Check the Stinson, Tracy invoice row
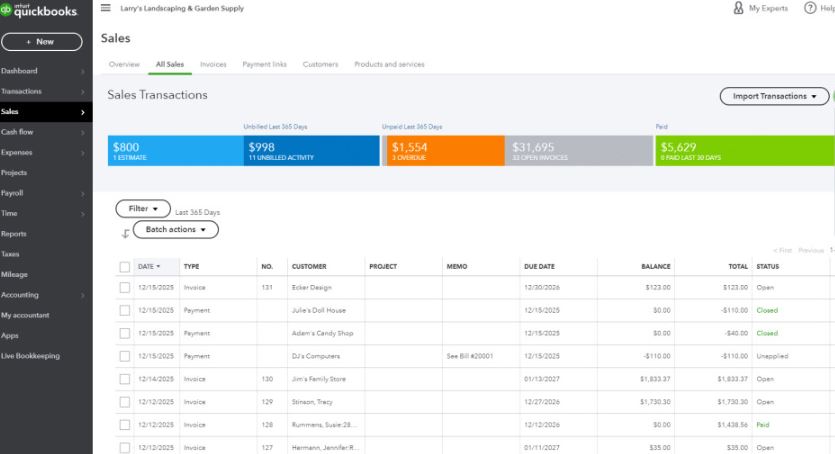835x454 pixels. click(x=125, y=402)
